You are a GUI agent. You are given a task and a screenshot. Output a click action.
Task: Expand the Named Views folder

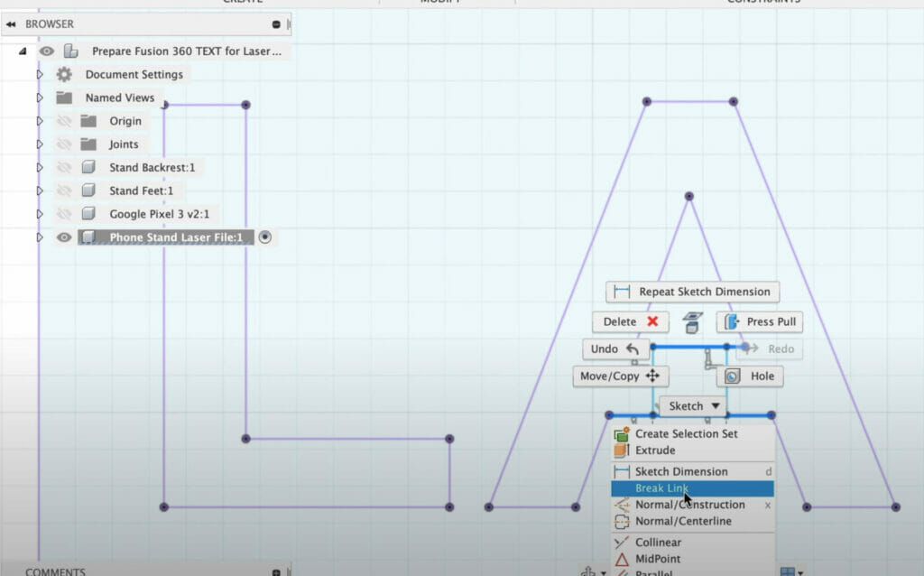[x=40, y=98]
